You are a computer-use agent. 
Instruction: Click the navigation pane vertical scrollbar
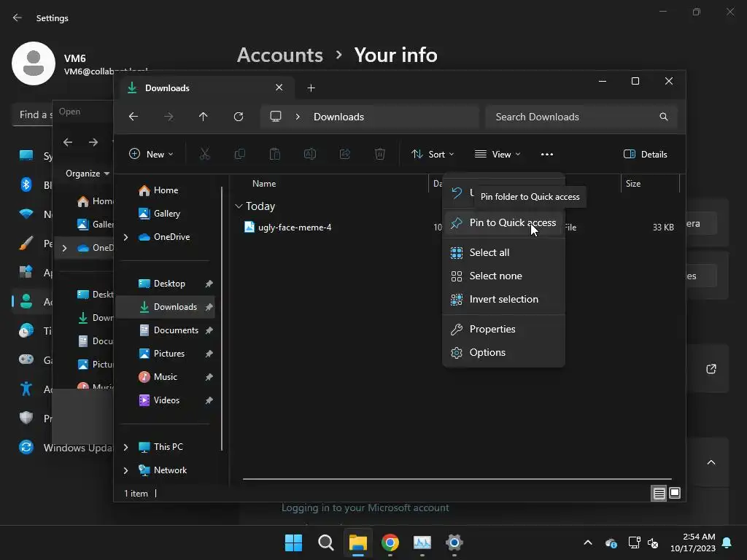click(222, 318)
